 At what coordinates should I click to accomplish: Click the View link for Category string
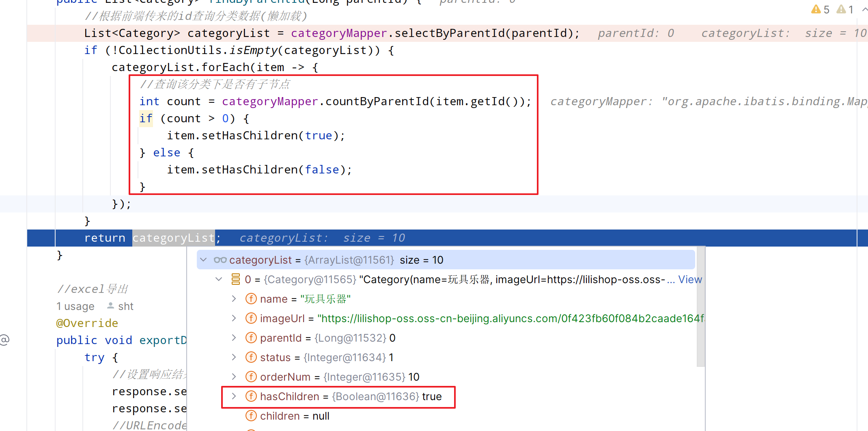[690, 279]
